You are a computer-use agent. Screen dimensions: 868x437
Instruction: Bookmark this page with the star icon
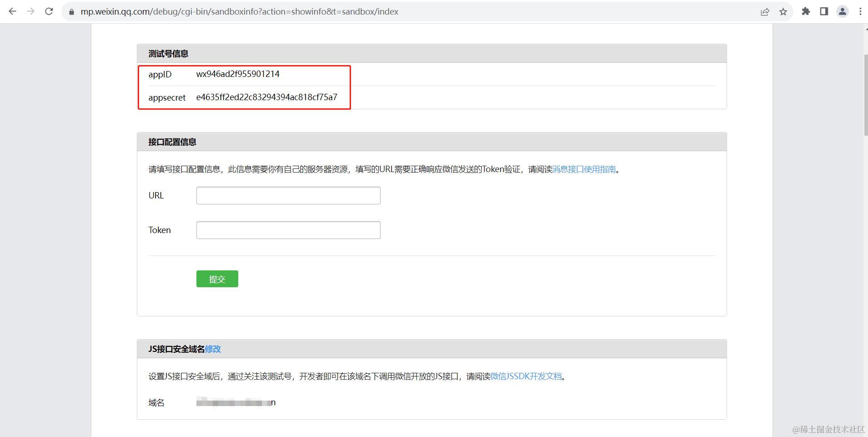tap(783, 11)
